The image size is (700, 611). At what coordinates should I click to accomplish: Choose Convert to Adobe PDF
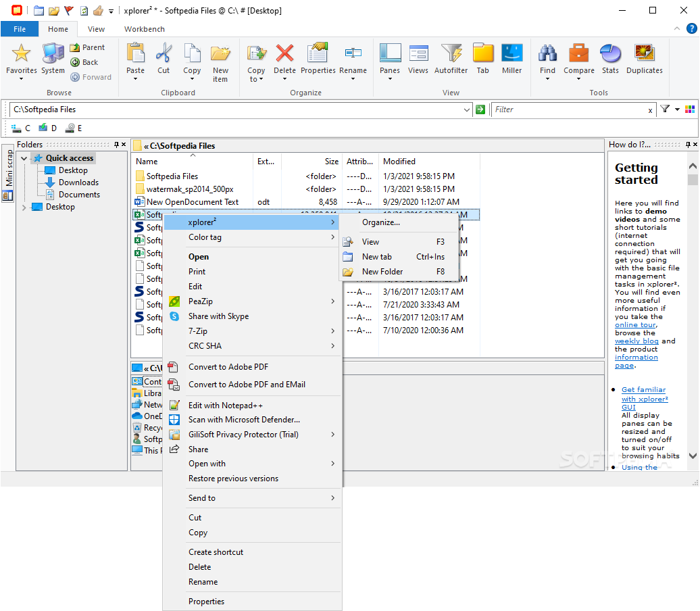(x=252, y=367)
